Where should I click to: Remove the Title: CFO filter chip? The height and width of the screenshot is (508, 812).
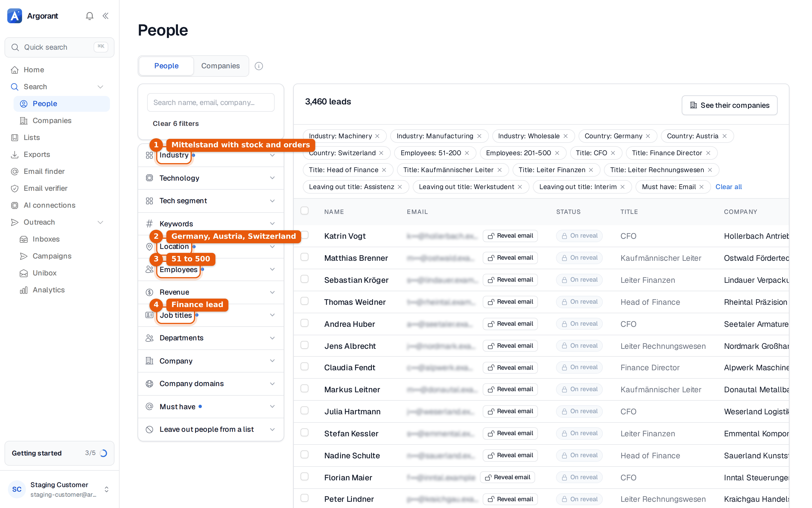pyautogui.click(x=613, y=153)
